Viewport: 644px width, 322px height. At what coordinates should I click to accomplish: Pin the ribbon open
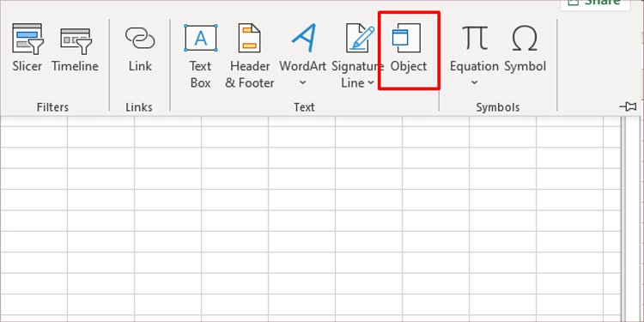(x=628, y=106)
